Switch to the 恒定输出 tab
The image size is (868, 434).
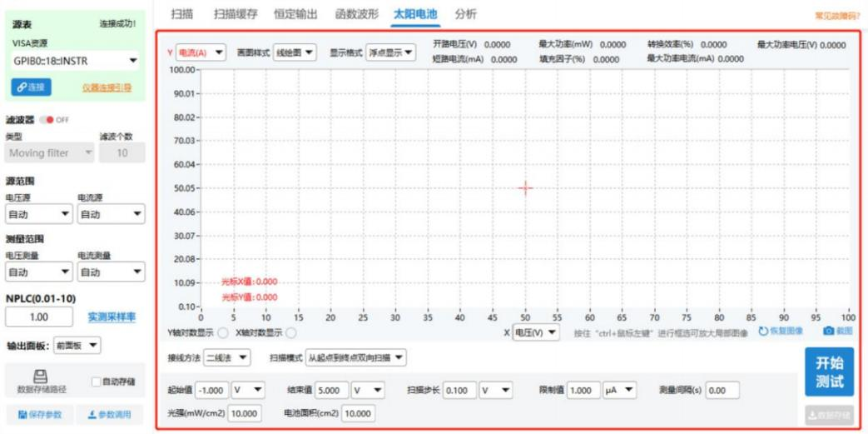tap(295, 14)
